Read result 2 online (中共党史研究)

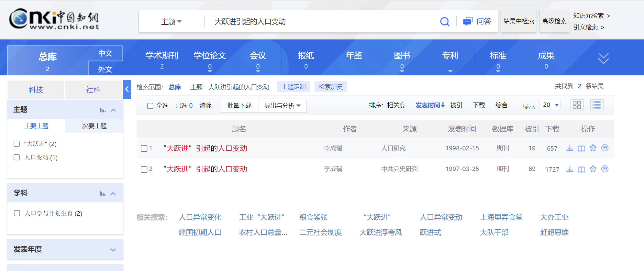point(581,169)
